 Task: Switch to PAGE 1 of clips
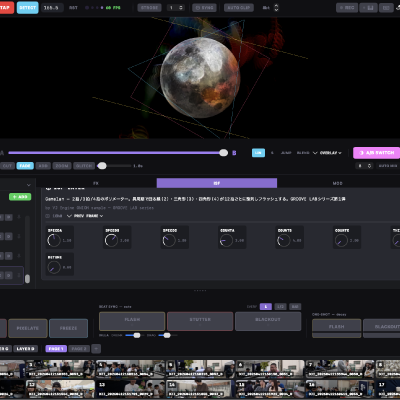pos(56,349)
